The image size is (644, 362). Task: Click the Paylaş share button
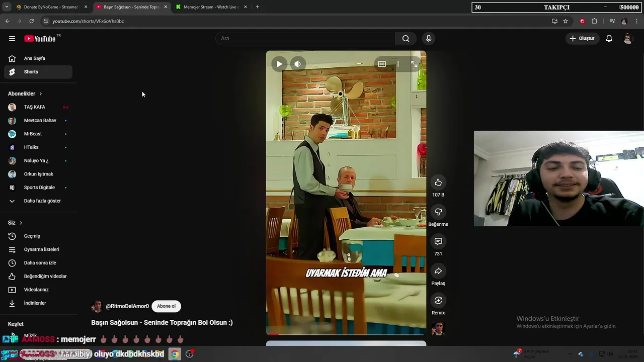point(438,271)
